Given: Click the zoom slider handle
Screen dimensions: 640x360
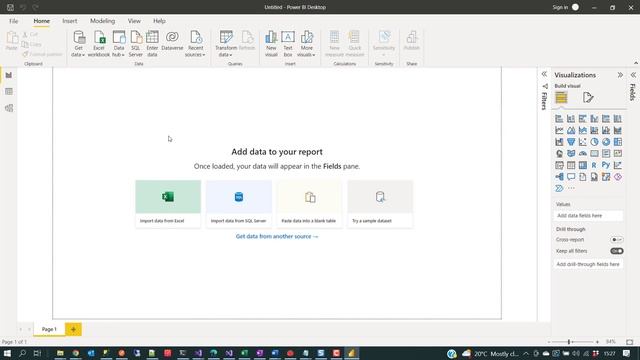Looking at the screenshot, I should pos(569,342).
